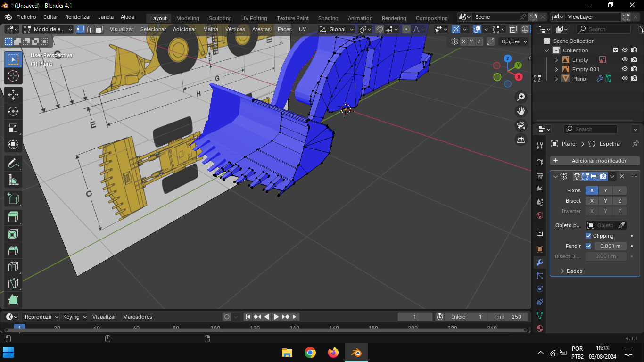
Task: Open the Editar menu
Action: pos(50,17)
